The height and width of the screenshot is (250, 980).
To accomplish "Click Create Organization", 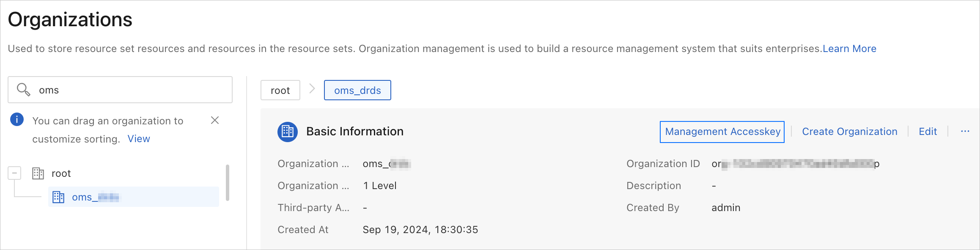I will tap(849, 132).
